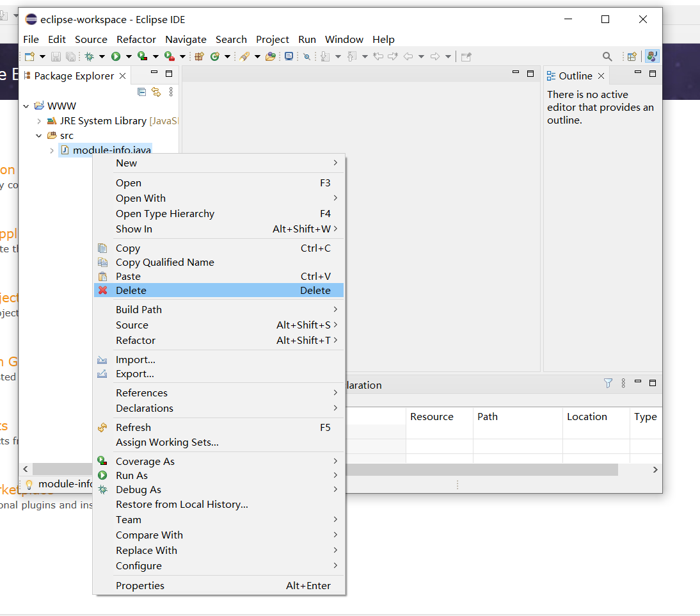Start the Debug bug icon
The image size is (700, 616).
tap(90, 57)
